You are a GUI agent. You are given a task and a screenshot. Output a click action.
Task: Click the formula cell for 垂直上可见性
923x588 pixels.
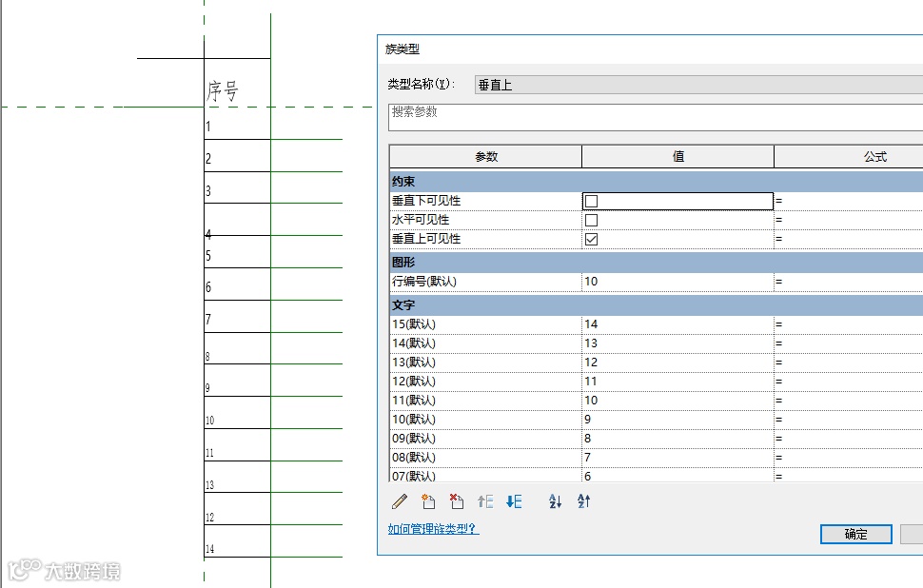coord(848,239)
